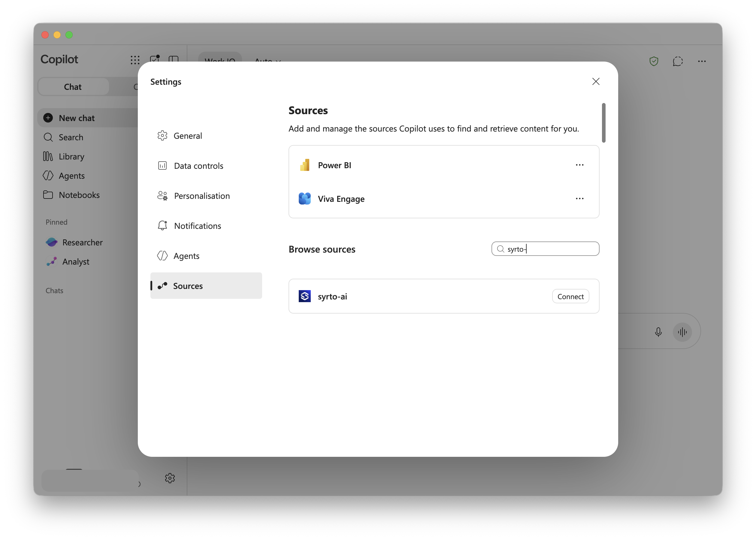This screenshot has height=540, width=756.
Task: Click the Notifications bell icon
Action: click(x=162, y=226)
